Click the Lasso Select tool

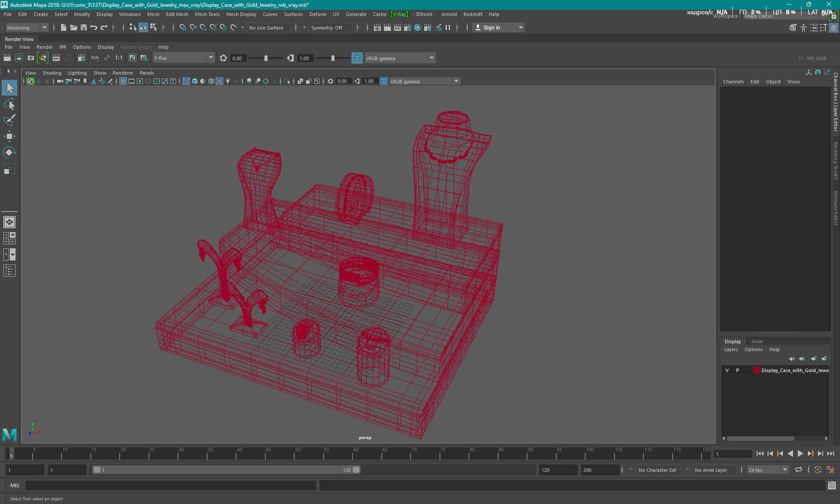[9, 104]
